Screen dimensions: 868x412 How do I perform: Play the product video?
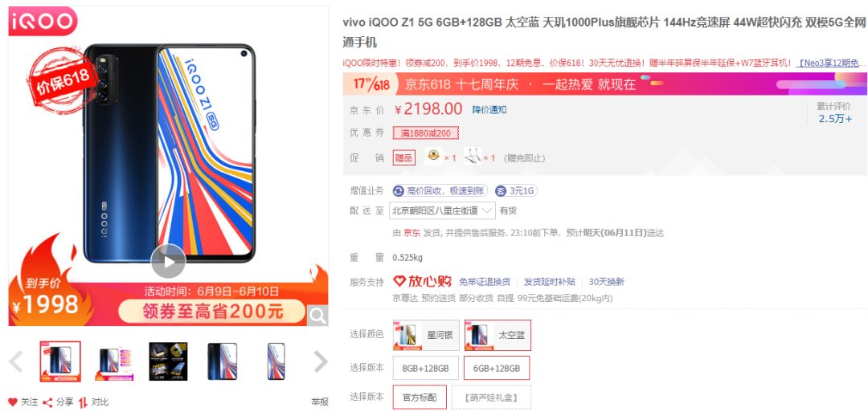pos(168,261)
